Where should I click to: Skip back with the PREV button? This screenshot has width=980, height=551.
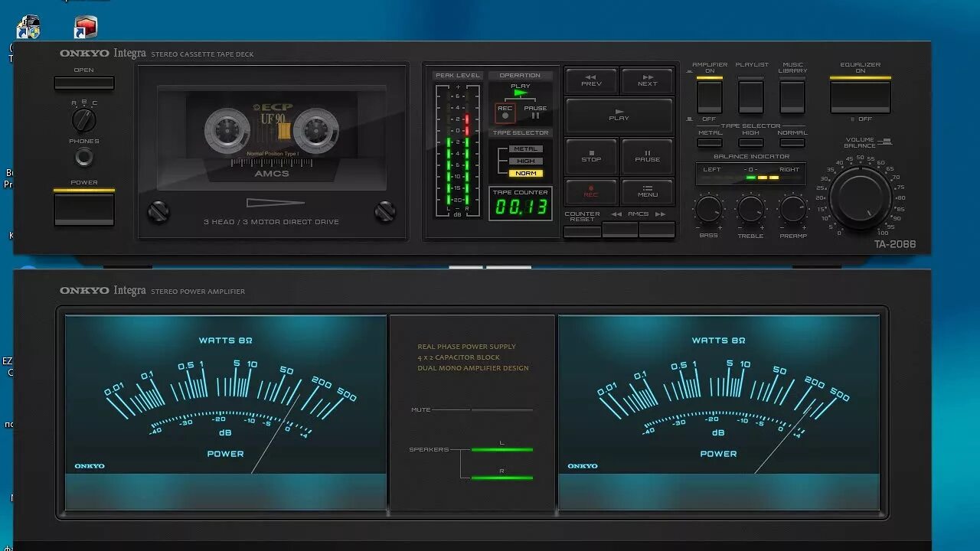[591, 80]
